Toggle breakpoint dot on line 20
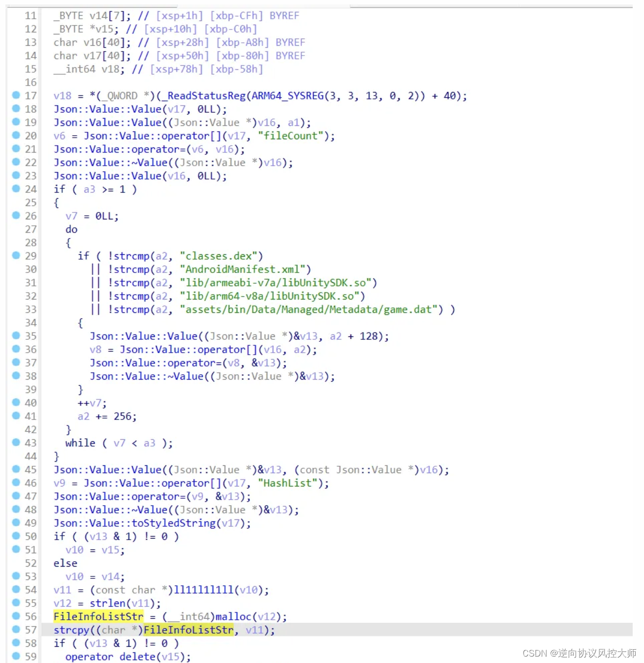Image resolution: width=644 pixels, height=663 pixels. [x=16, y=135]
